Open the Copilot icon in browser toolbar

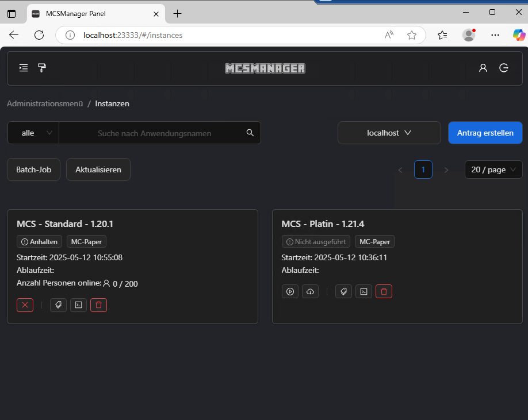click(519, 35)
